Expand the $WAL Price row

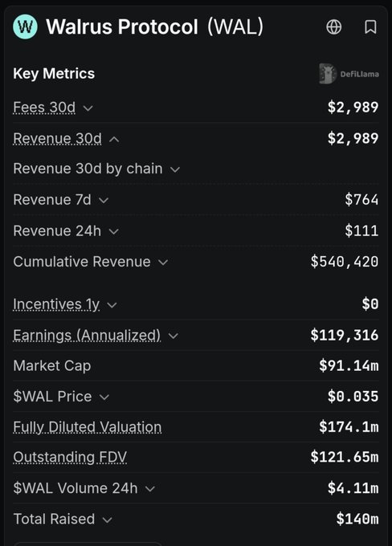pos(104,397)
